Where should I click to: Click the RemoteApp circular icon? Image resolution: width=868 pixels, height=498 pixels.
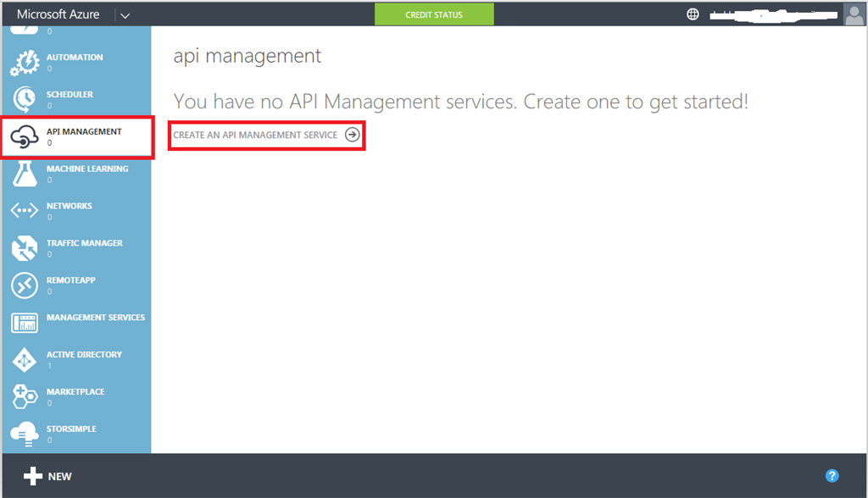(25, 285)
